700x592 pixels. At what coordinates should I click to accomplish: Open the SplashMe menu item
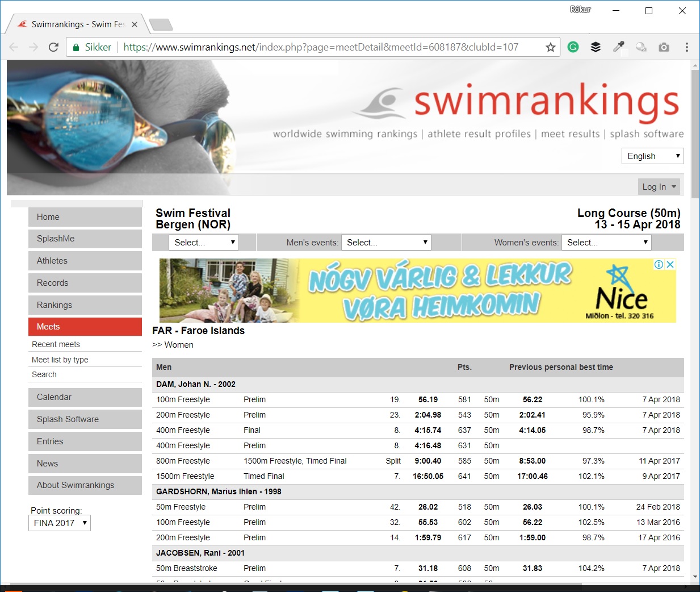[85, 239]
